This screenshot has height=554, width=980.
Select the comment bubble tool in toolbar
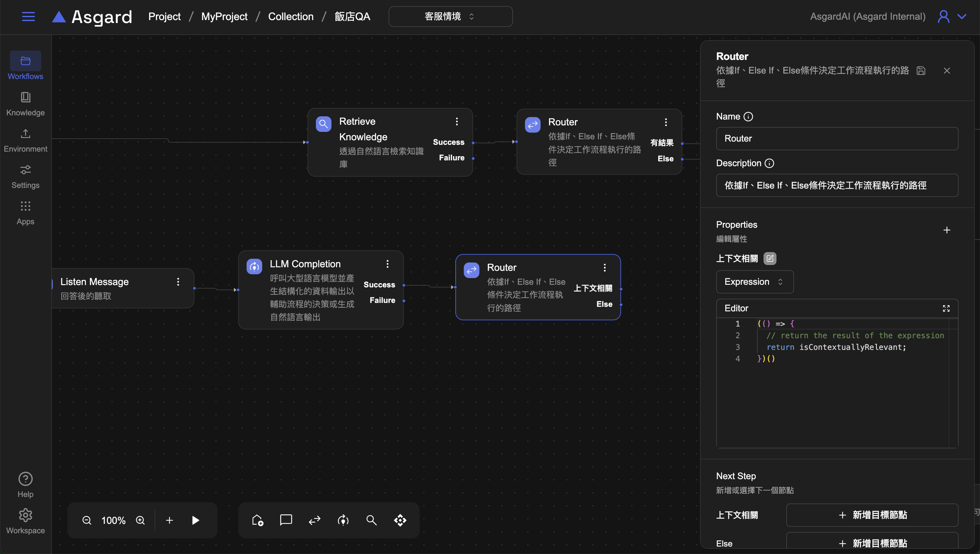tap(286, 520)
